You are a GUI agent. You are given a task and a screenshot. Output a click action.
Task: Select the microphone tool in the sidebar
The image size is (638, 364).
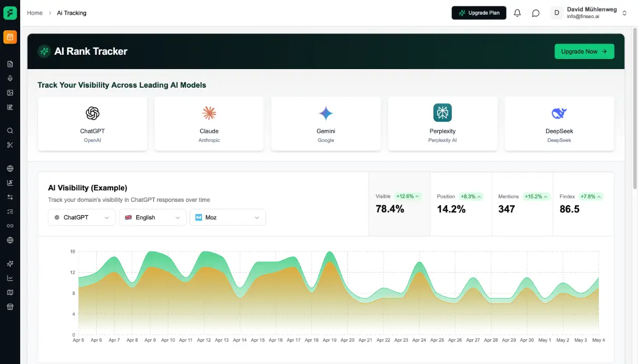[x=10, y=78]
